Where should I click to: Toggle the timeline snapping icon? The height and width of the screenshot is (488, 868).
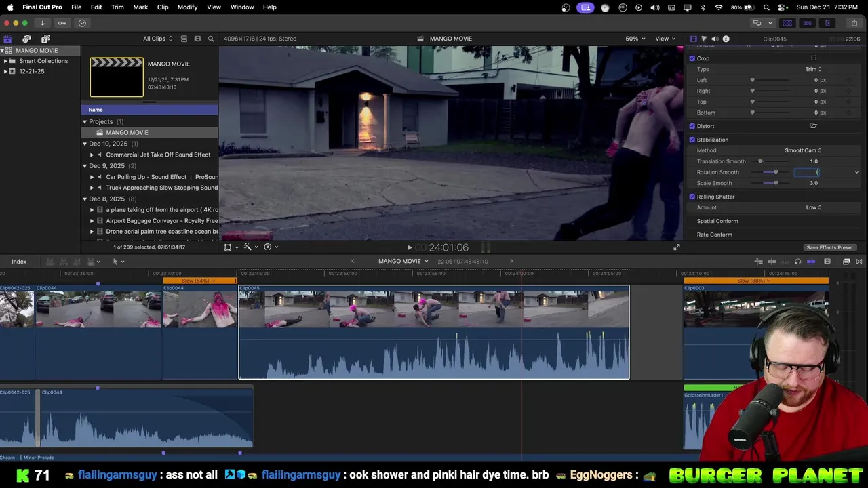coord(811,262)
